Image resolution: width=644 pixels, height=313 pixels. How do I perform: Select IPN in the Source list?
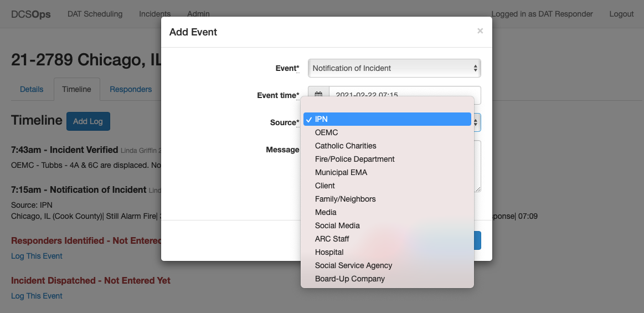point(387,119)
